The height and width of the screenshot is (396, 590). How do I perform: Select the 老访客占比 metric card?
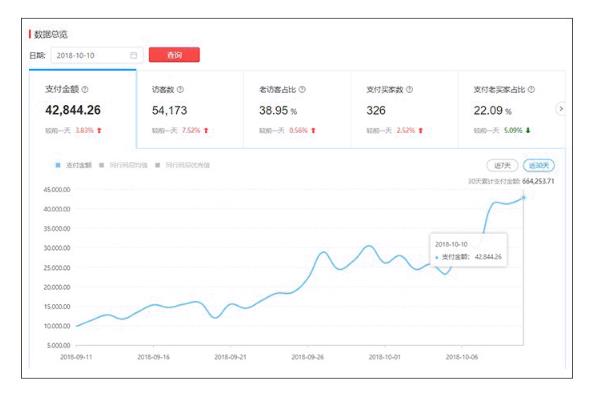(297, 109)
